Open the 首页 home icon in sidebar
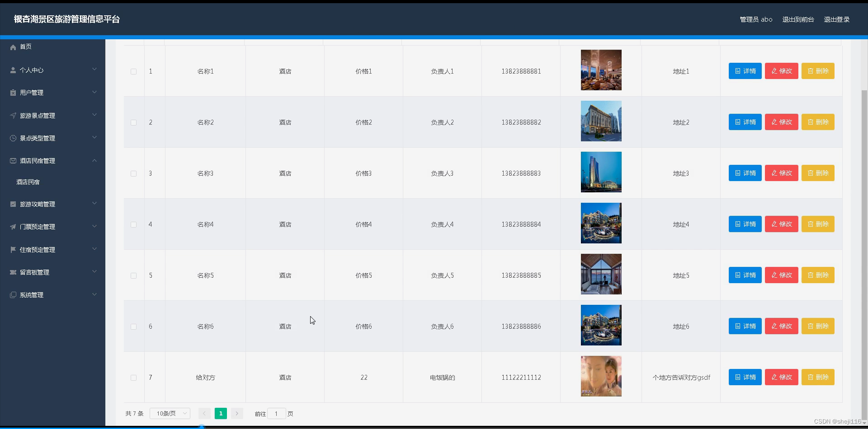The height and width of the screenshot is (429, 868). tap(13, 47)
